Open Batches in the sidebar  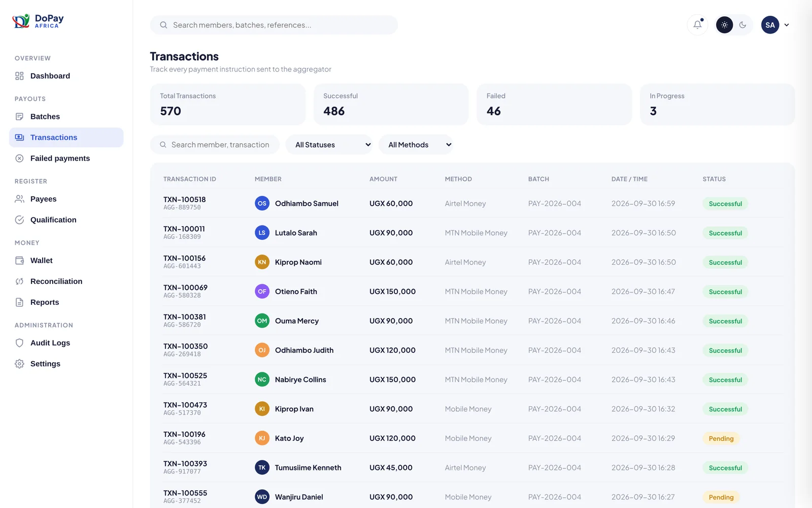[66, 116]
